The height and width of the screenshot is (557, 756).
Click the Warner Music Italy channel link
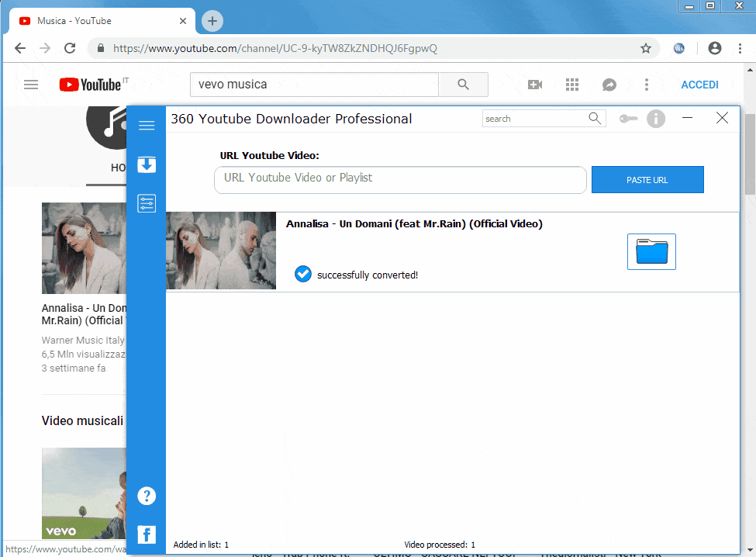tap(83, 340)
